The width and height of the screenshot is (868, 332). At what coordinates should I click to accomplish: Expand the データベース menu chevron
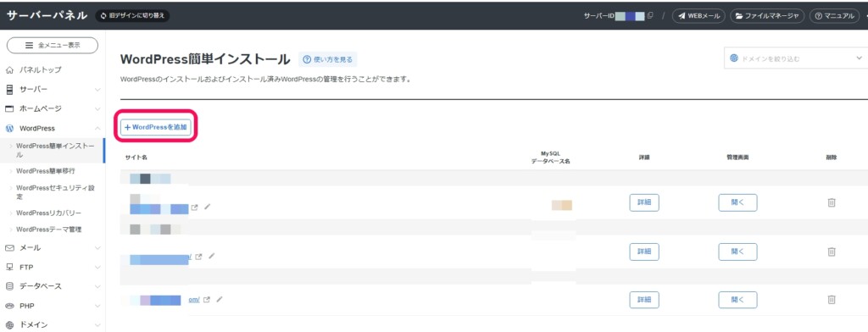(97, 286)
